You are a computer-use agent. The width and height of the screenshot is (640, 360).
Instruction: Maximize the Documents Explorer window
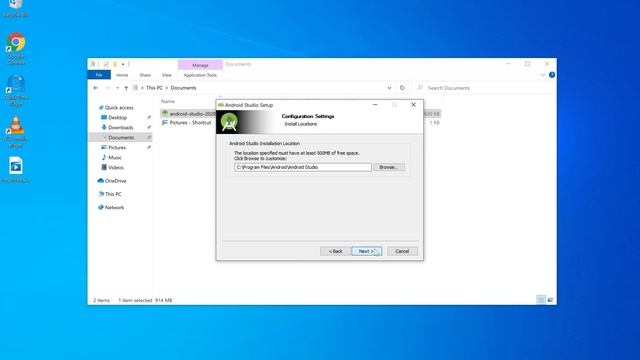click(x=527, y=64)
